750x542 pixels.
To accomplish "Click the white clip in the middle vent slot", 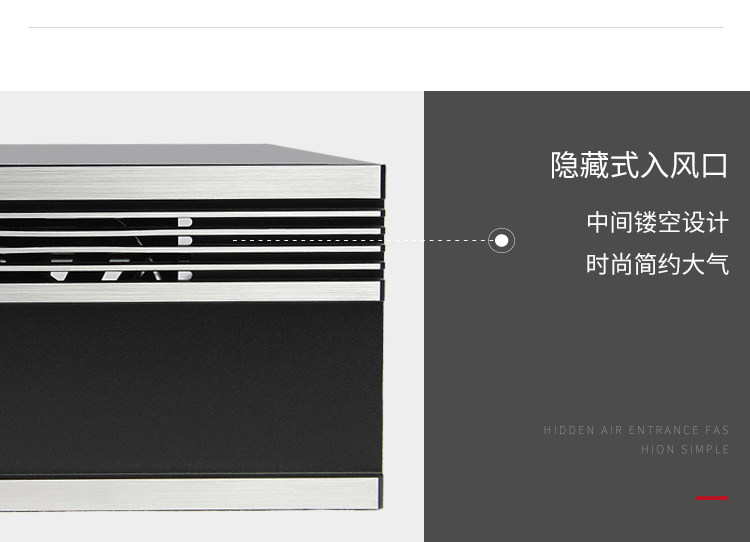I will point(185,241).
